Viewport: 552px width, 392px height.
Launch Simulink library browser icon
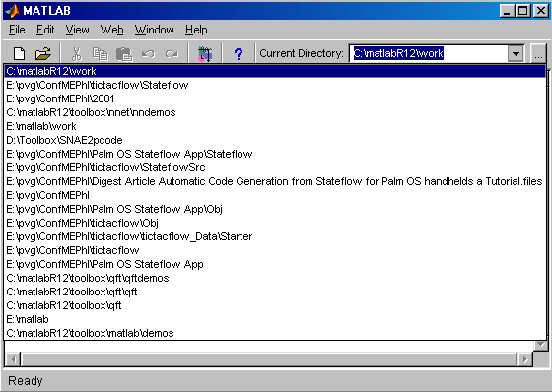pyautogui.click(x=205, y=54)
